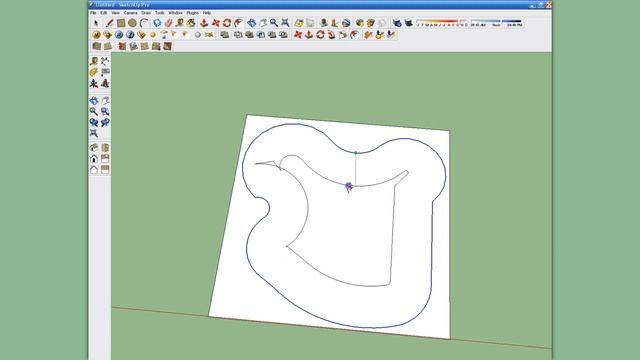Select the Text label tool

[x=105, y=72]
